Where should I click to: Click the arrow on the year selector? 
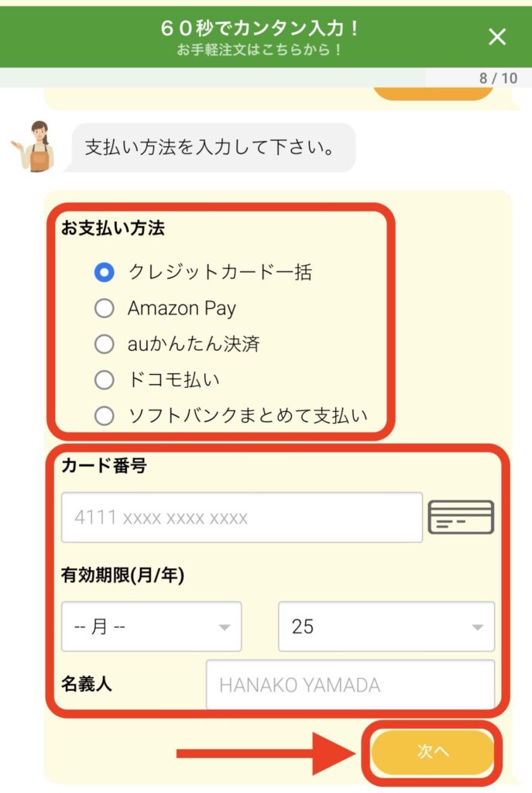click(x=477, y=627)
